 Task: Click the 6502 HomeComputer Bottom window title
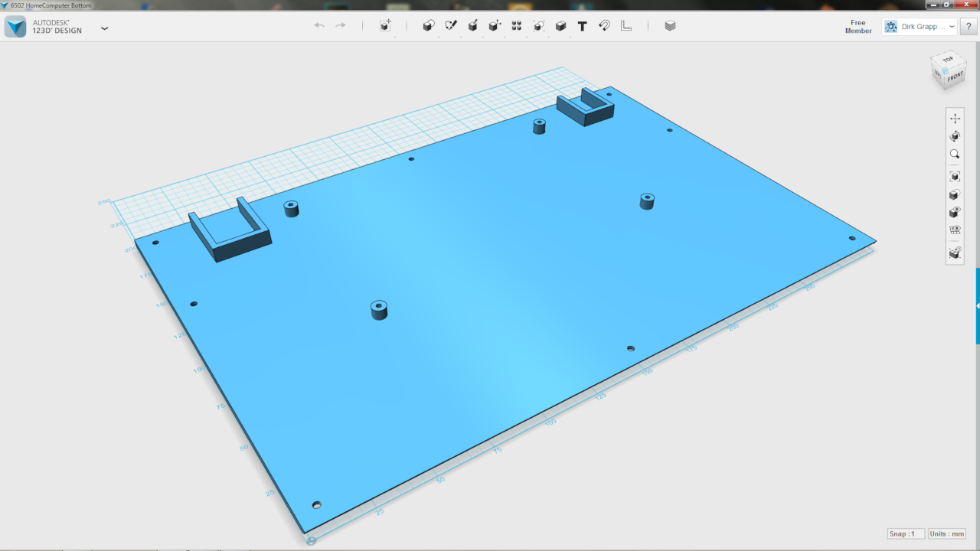point(51,5)
